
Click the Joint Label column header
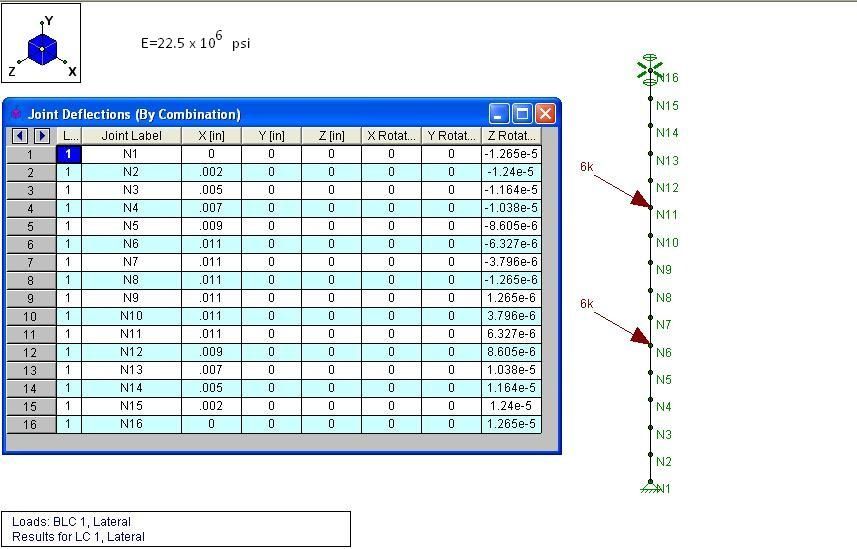point(131,136)
